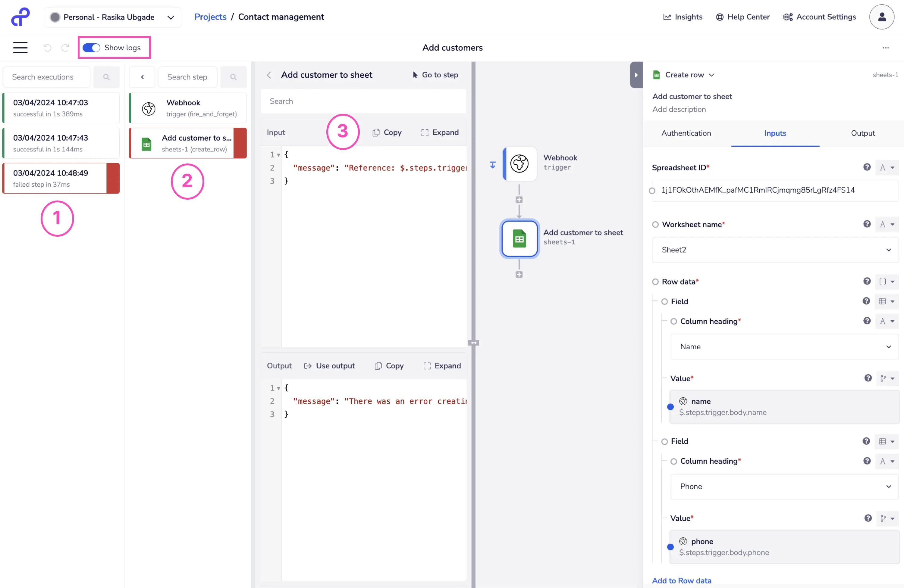The width and height of the screenshot is (904, 588).
Task: Open the hamburger menu
Action: coord(20,48)
